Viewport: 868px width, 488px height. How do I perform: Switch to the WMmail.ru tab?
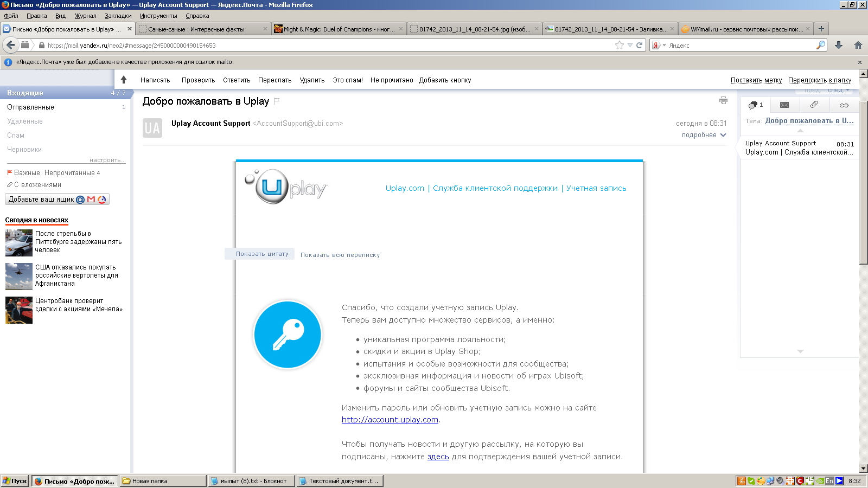tap(745, 29)
